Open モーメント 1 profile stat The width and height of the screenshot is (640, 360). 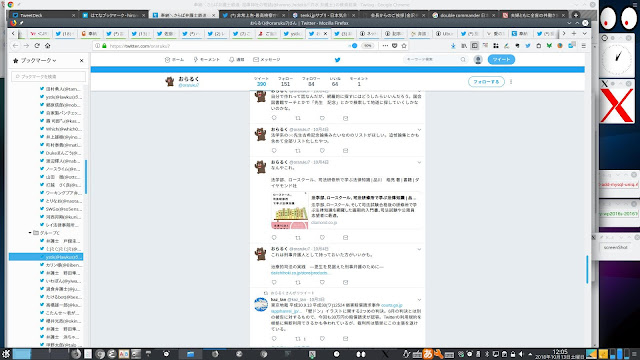pos(359,81)
